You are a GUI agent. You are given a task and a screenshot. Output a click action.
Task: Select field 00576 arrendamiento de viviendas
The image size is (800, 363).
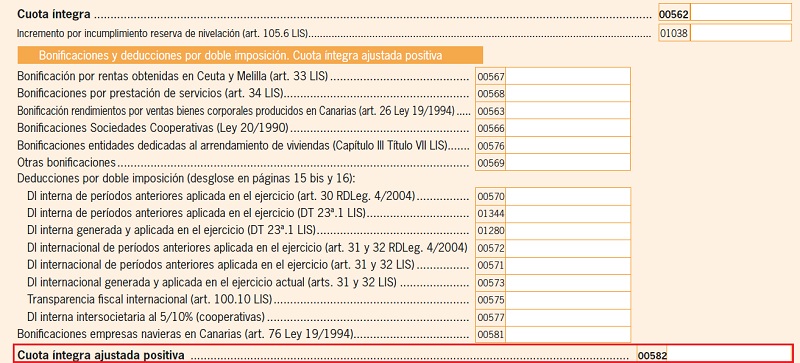point(568,146)
